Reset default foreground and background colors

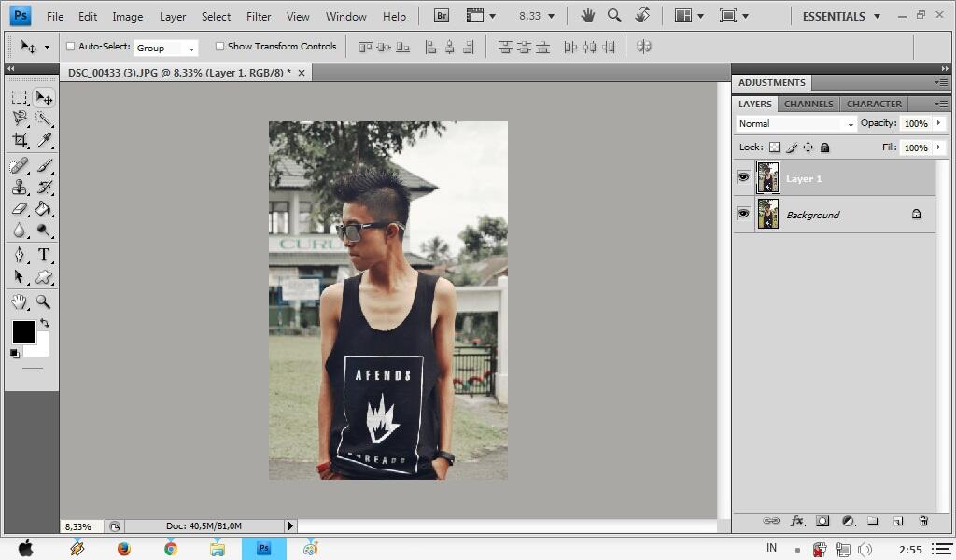(15, 354)
